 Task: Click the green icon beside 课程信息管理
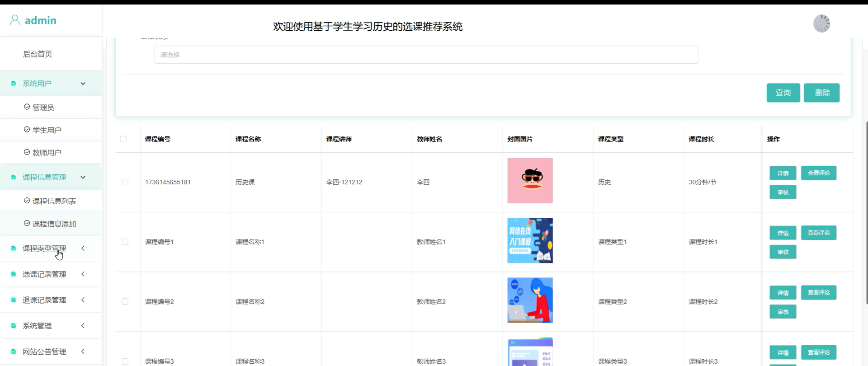[x=14, y=177]
